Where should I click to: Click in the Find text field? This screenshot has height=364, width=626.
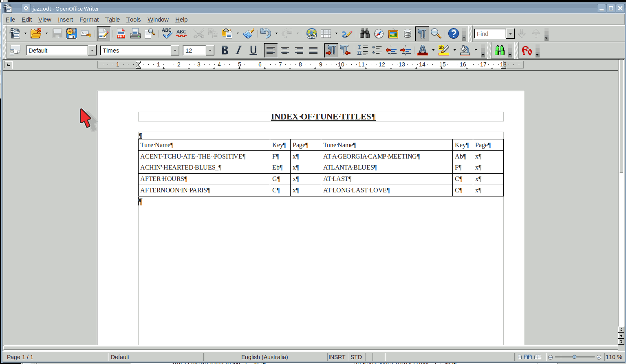point(490,33)
